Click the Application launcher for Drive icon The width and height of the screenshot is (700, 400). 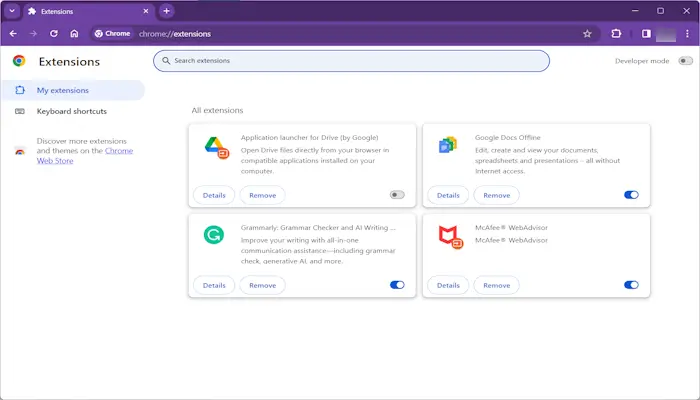click(x=217, y=148)
